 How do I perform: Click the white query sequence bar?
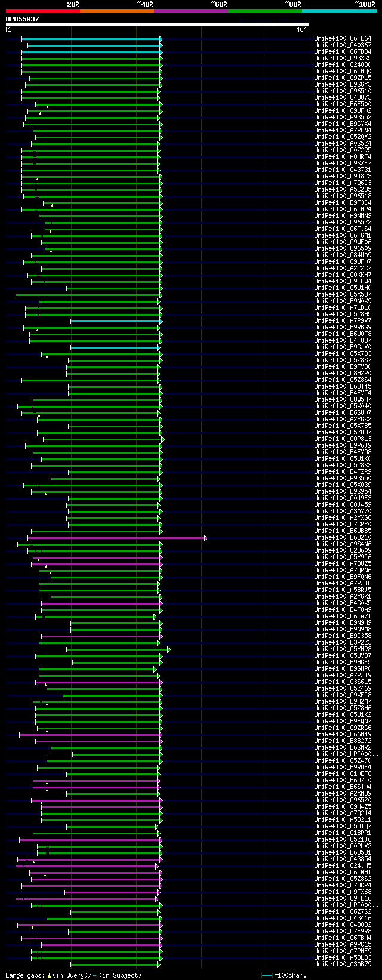pyautogui.click(x=158, y=24)
